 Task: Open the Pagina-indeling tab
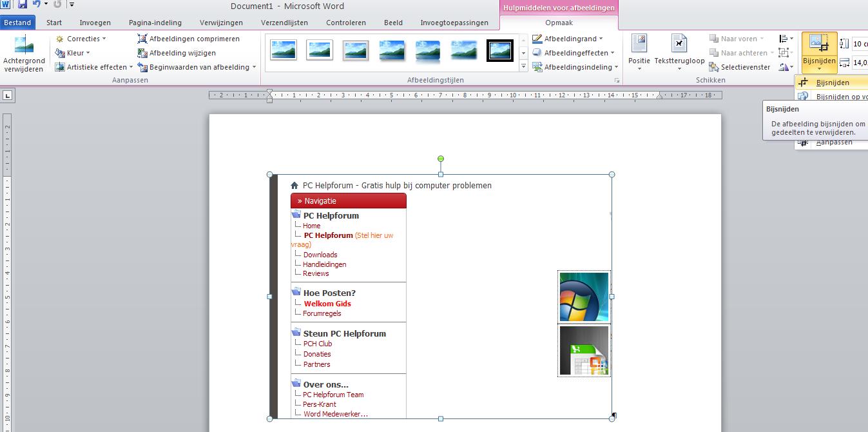pos(155,23)
